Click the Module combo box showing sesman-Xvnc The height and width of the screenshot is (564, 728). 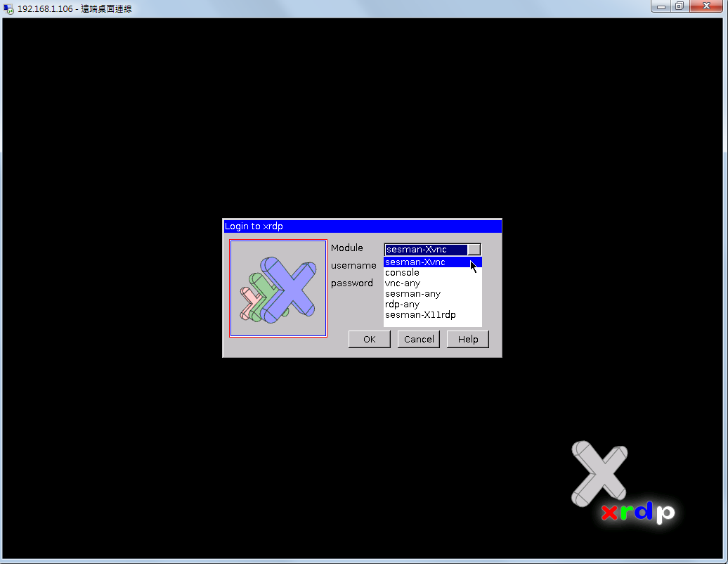(426, 250)
